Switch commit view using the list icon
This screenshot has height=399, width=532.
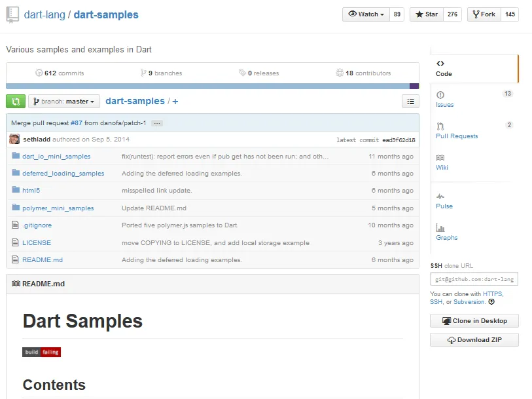[x=411, y=102]
